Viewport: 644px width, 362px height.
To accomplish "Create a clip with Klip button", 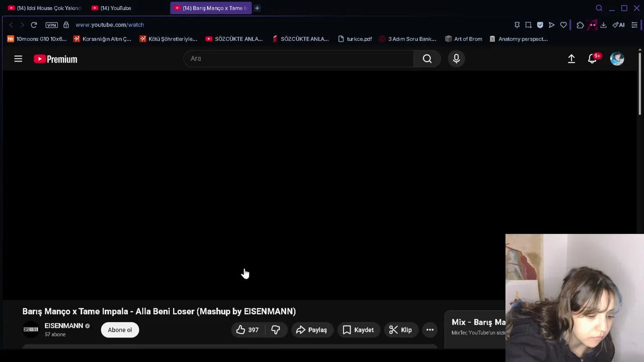I will [x=400, y=330].
